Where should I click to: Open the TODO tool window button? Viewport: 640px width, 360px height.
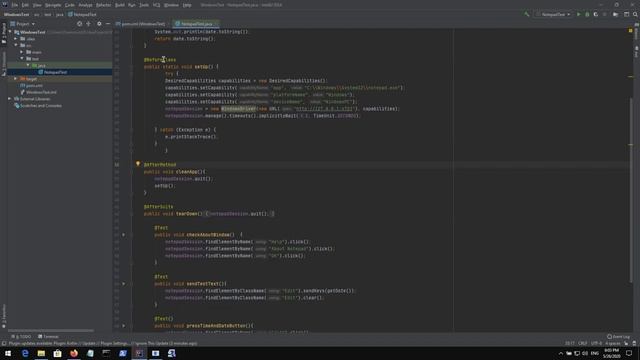tap(22, 337)
